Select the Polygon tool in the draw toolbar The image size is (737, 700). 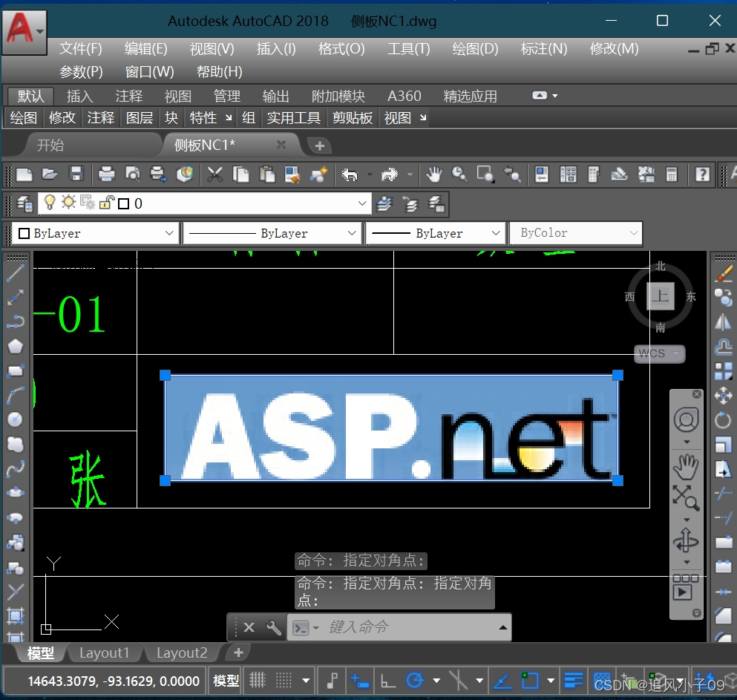click(15, 347)
